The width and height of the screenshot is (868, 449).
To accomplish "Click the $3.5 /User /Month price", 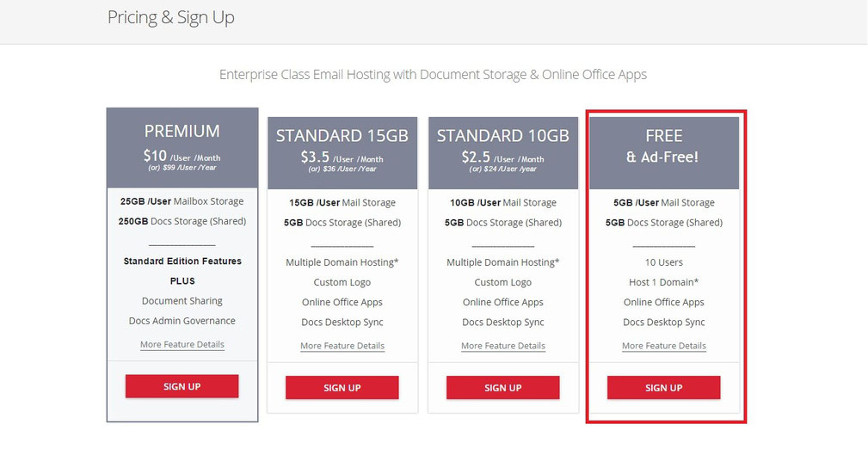I will (342, 157).
